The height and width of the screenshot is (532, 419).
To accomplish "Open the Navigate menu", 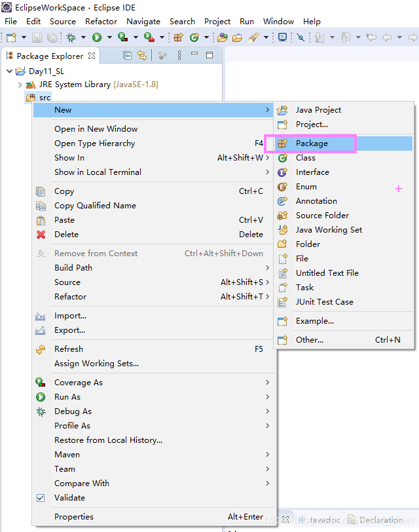I will pos(143,22).
